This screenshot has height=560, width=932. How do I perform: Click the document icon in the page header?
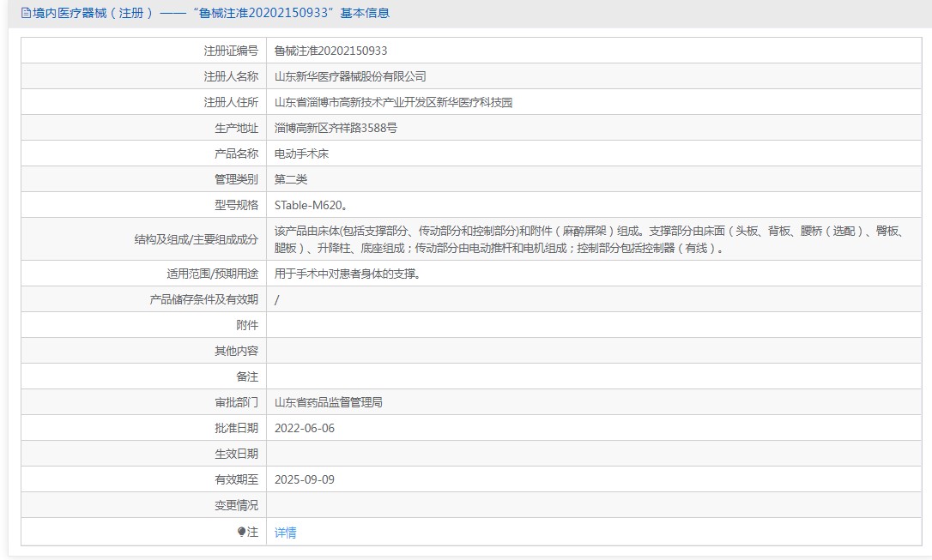(x=25, y=13)
